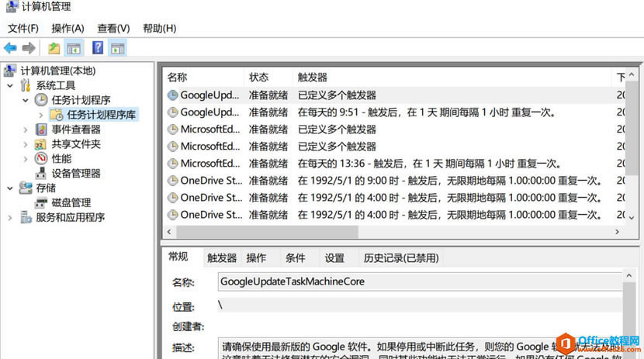Click the task list scroll-up arrow
The image size is (644, 359).
632,74
